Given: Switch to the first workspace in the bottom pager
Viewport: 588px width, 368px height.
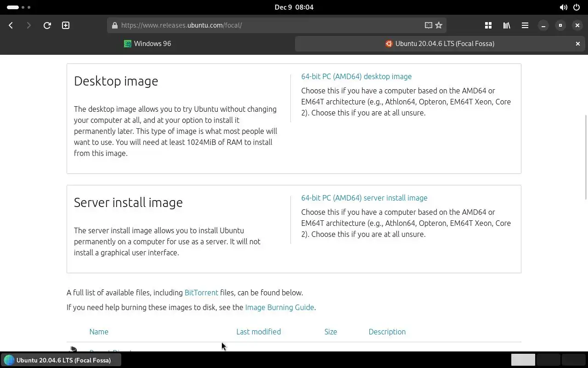Looking at the screenshot, I should 523,360.
